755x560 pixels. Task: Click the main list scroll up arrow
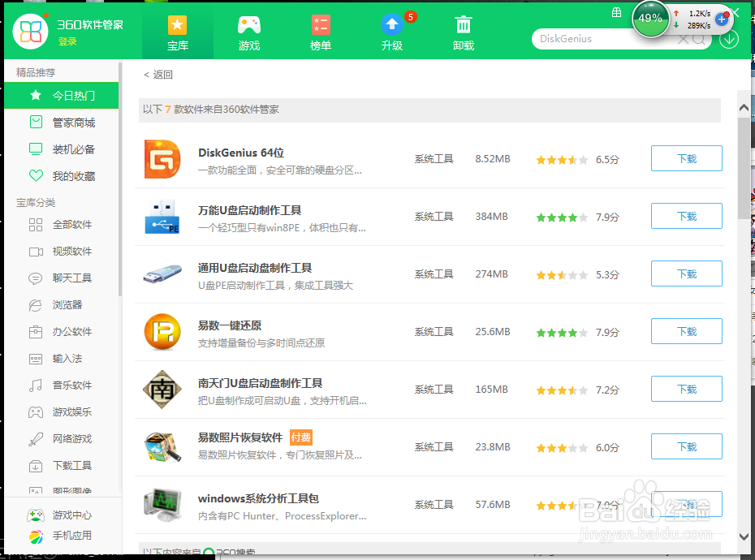pos(744,108)
